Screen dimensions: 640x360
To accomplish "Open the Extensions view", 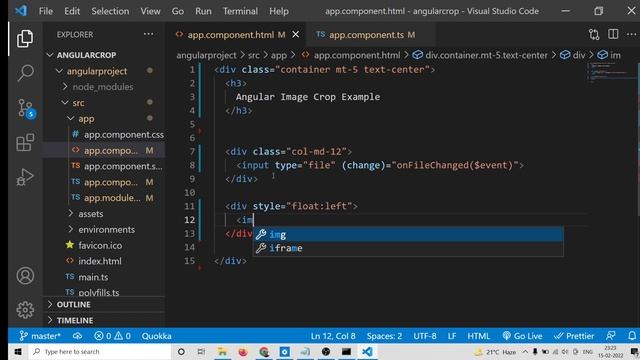I will (25, 142).
